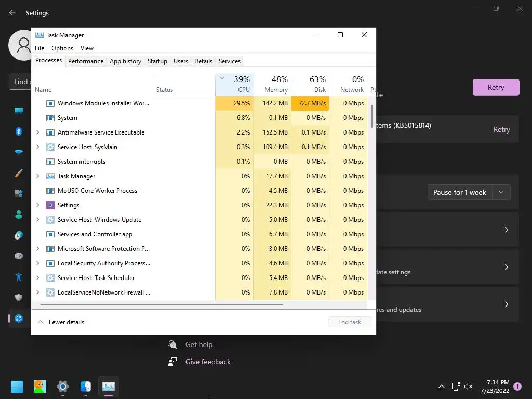The image size is (532, 399).
Task: Click the Services and Controller app icon
Action: (x=50, y=234)
